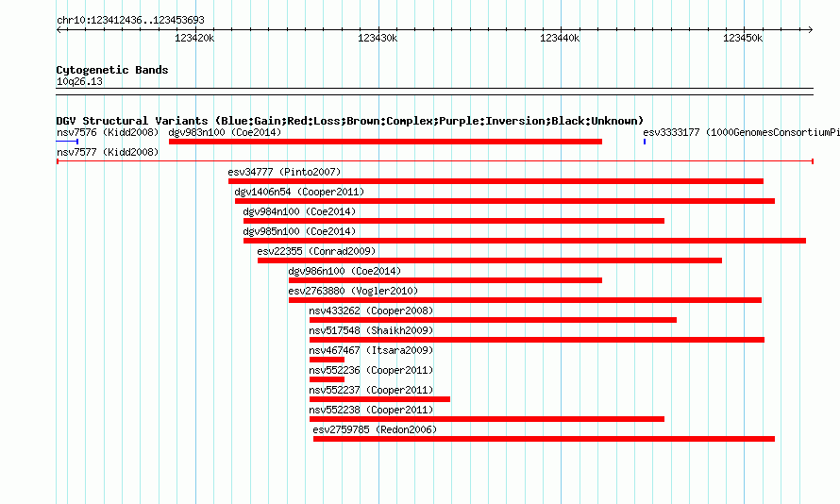The width and height of the screenshot is (840, 504).
Task: Select the red nsv552237 loss bar
Action: [x=379, y=399]
